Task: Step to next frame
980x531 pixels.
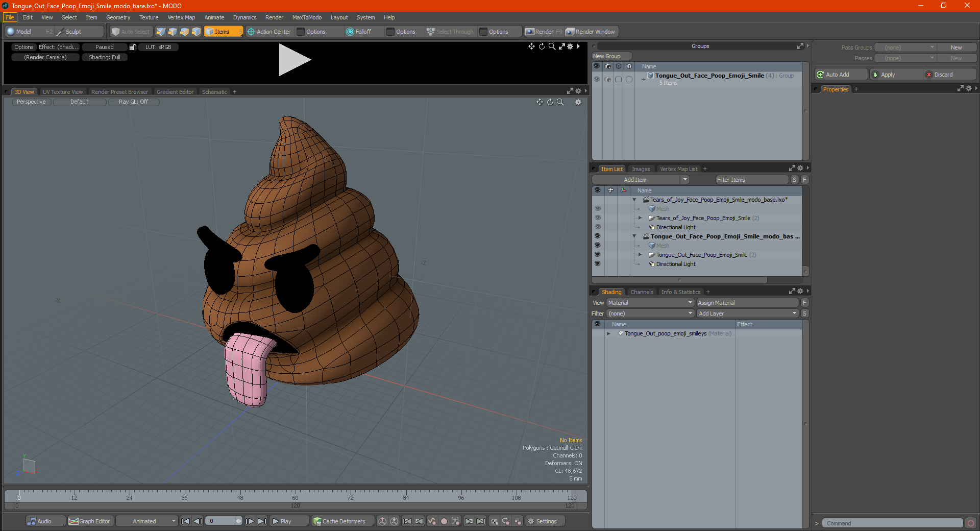Action: 250,521
